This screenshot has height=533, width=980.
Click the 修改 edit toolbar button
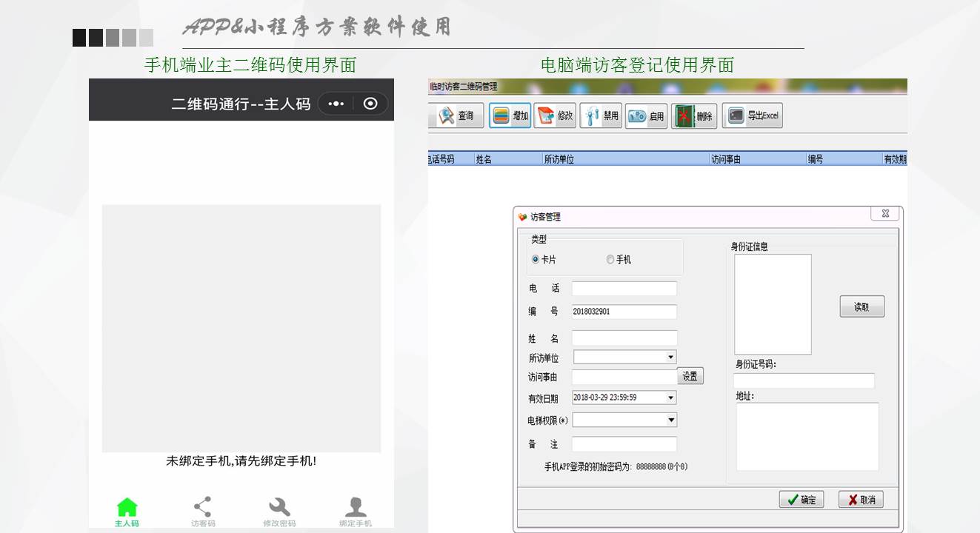tap(555, 115)
